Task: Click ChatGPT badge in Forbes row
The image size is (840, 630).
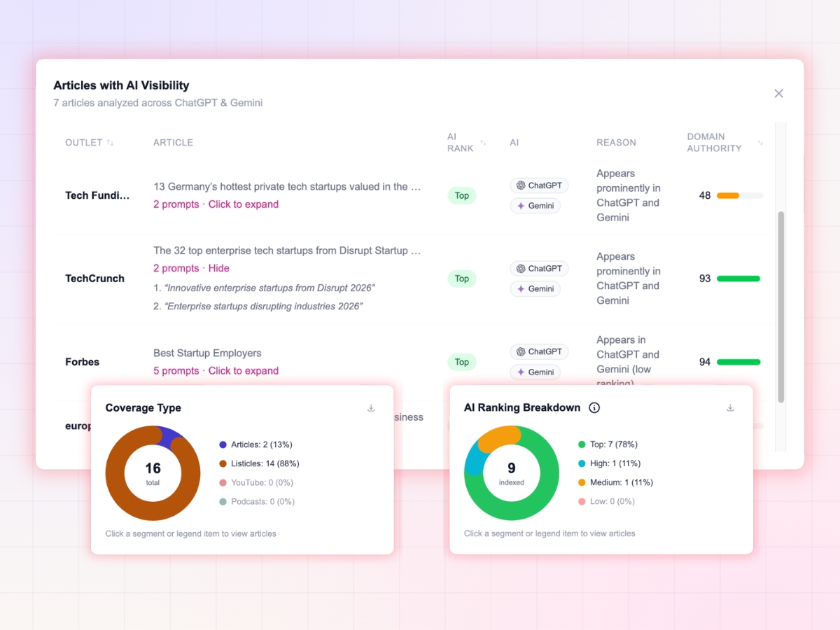Action: click(540, 352)
